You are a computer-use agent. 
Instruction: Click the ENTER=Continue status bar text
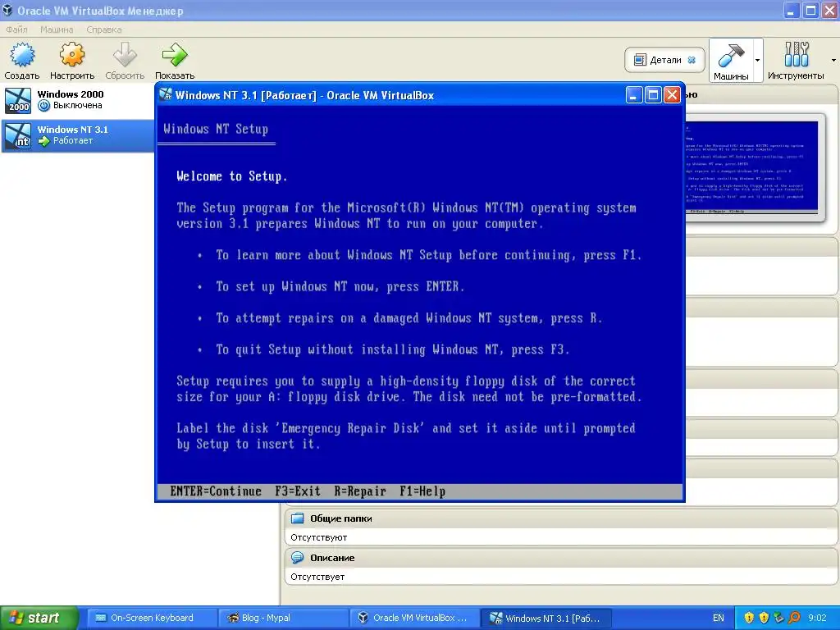tap(216, 491)
